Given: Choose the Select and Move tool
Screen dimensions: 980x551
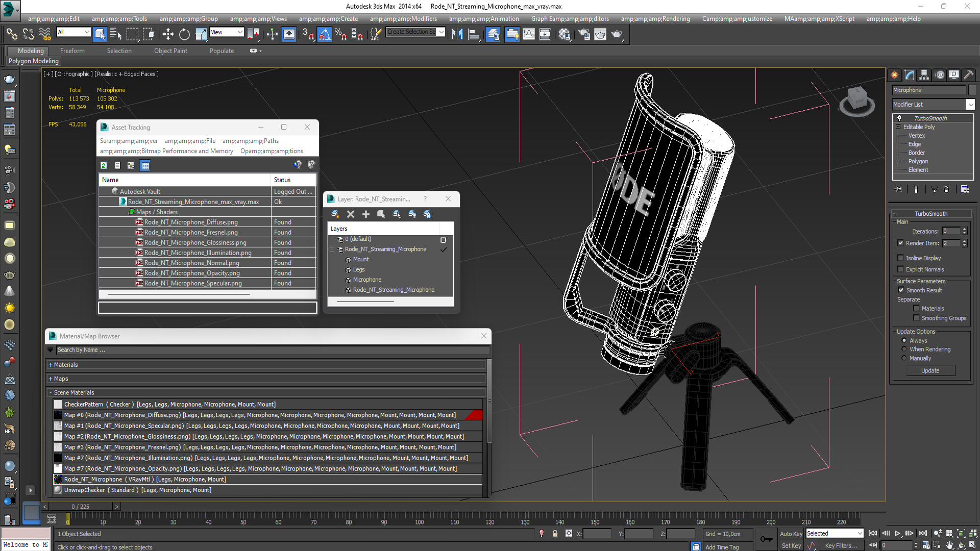Looking at the screenshot, I should point(168,34).
